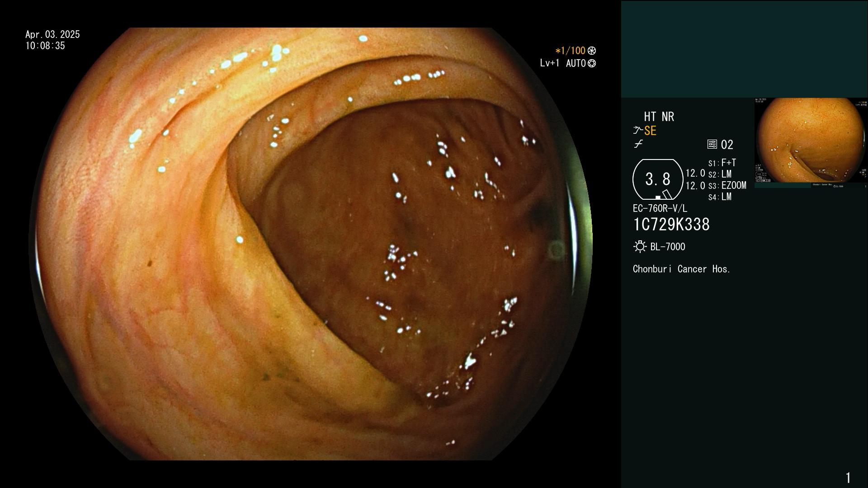Click the 'S3: EZOOM' switch assignment
Viewport: 868px width, 488px height.
pyautogui.click(x=727, y=185)
